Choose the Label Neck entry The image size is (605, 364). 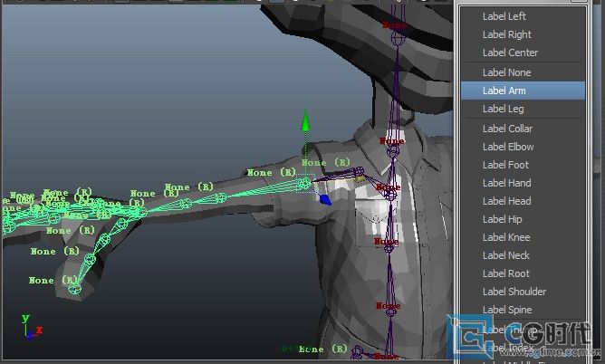523,255
